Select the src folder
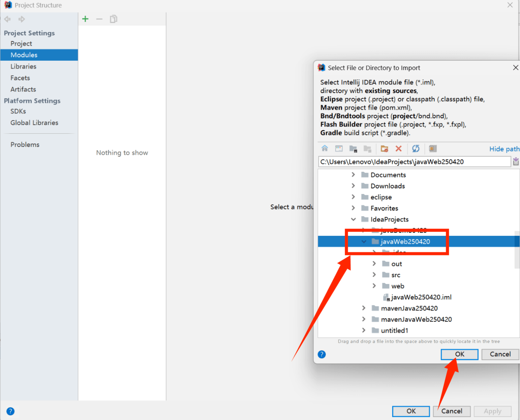The image size is (520, 420). tap(396, 275)
